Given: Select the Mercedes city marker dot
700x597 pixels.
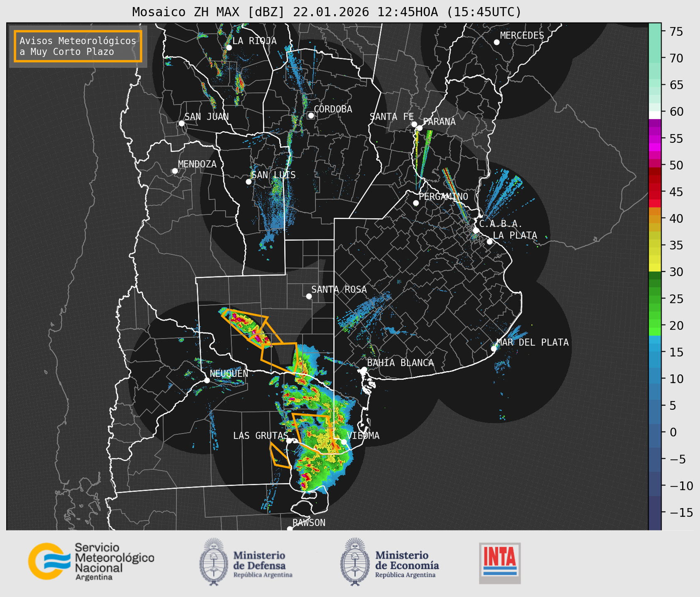Looking at the screenshot, I should point(497,42).
